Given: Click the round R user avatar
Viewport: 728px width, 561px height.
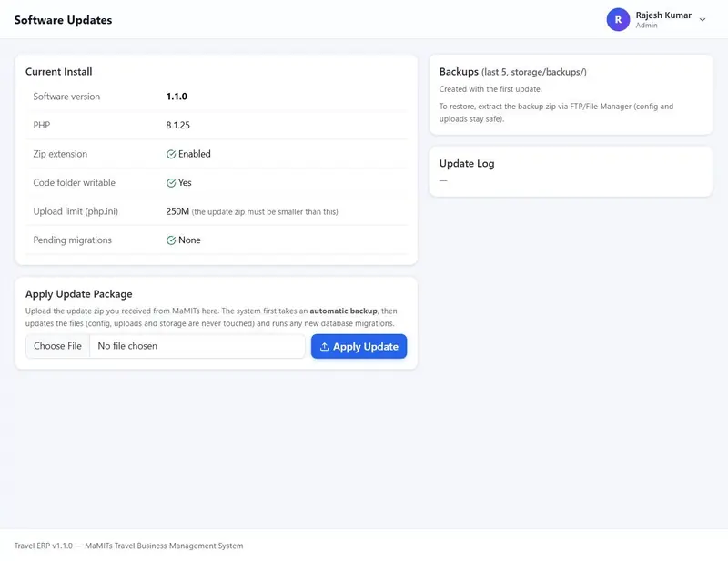Looking at the screenshot, I should (x=618, y=19).
